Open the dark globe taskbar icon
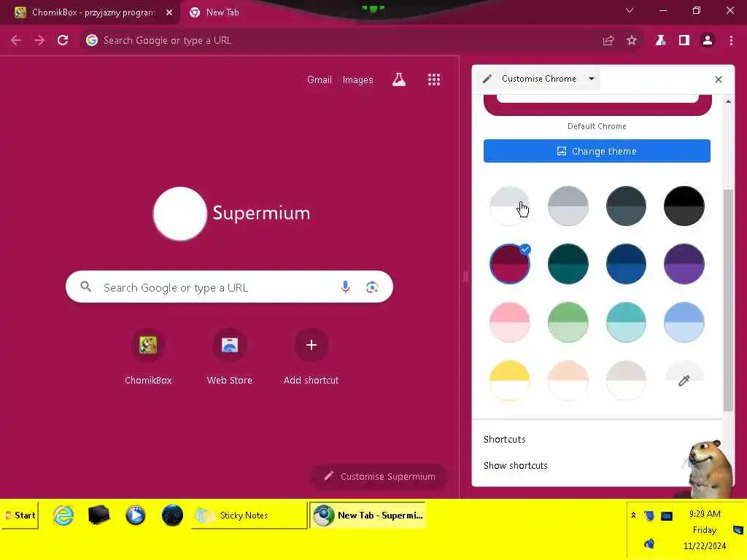The width and height of the screenshot is (747, 560). click(x=172, y=516)
